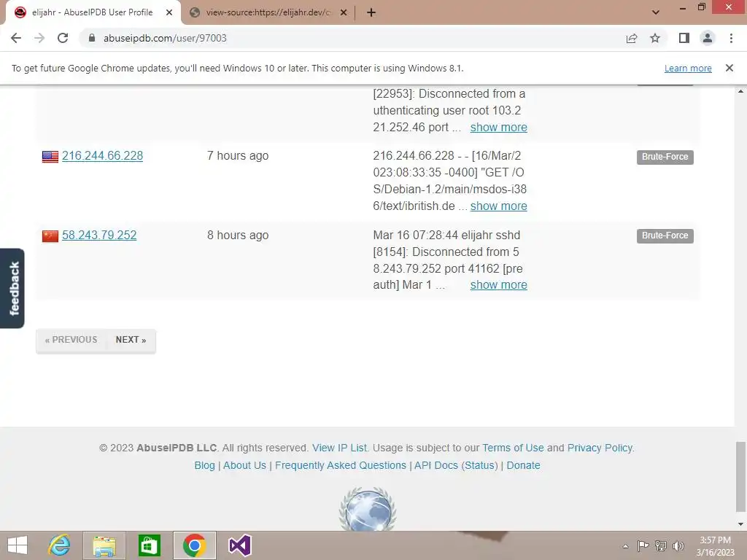The width and height of the screenshot is (747, 560).
Task: Click the page scrollbar up arrow
Action: (740, 91)
